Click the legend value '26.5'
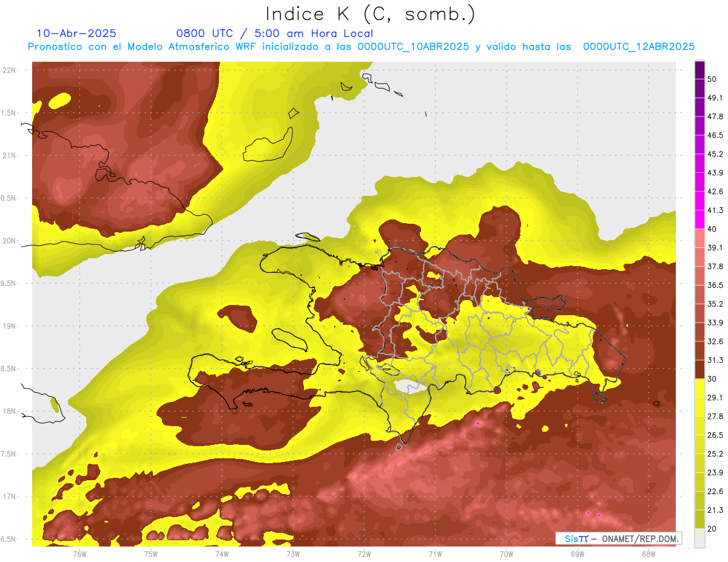The width and height of the screenshot is (728, 562). 715,435
